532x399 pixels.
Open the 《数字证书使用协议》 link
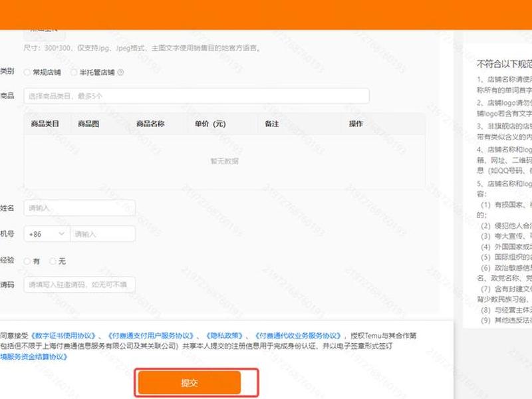63,336
